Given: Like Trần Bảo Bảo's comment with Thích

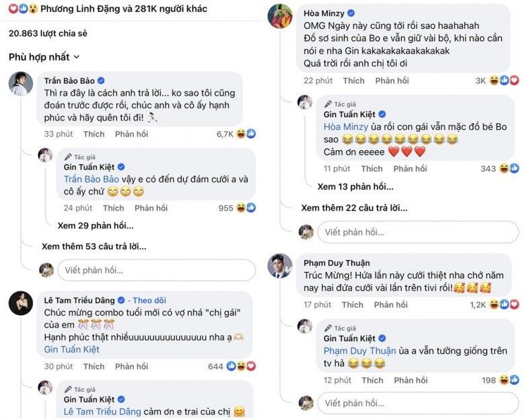Looking at the screenshot, I should 94,134.
